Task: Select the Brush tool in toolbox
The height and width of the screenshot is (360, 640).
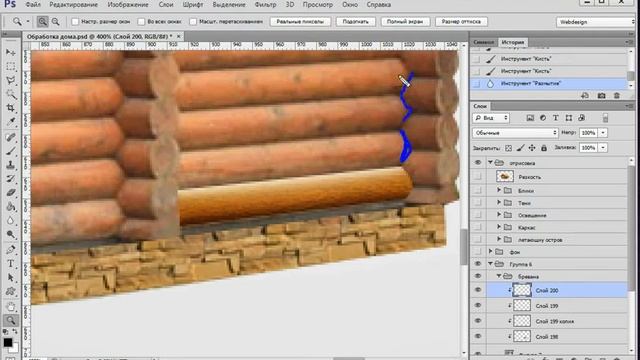Action: tap(11, 151)
